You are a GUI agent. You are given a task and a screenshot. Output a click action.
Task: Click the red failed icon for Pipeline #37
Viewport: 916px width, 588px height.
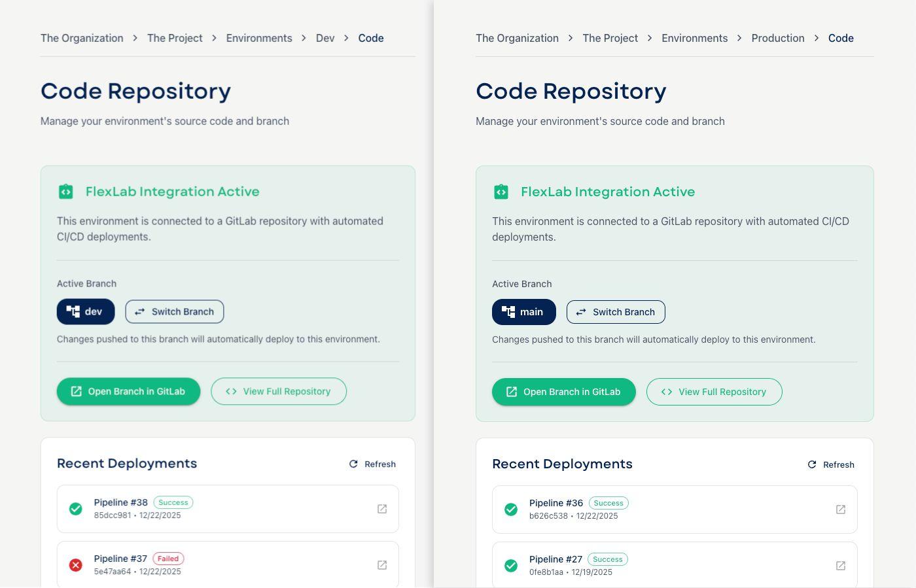tap(76, 565)
